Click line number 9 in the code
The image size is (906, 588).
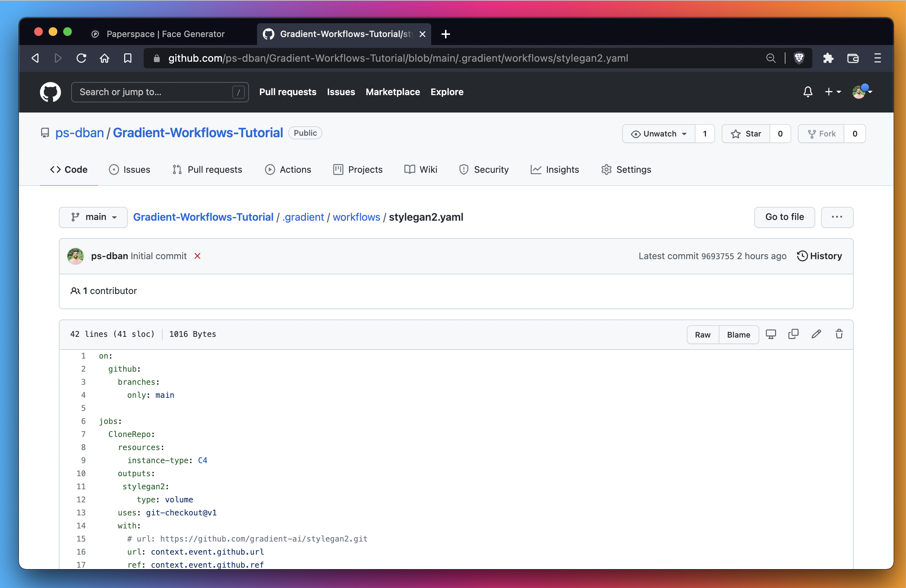(83, 461)
